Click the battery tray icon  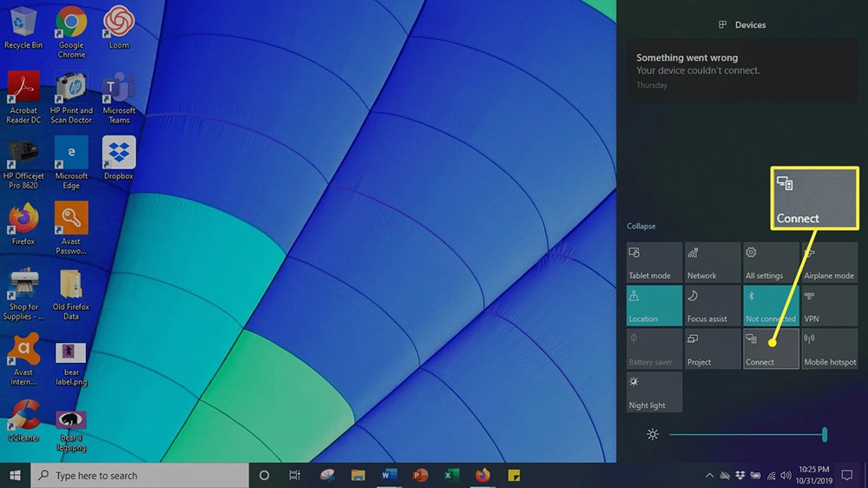pyautogui.click(x=755, y=475)
